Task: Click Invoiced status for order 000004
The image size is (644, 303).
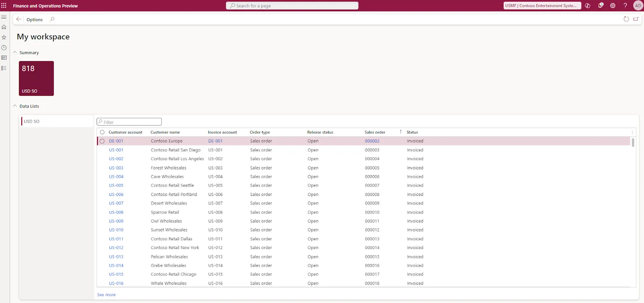Action: [x=415, y=159]
